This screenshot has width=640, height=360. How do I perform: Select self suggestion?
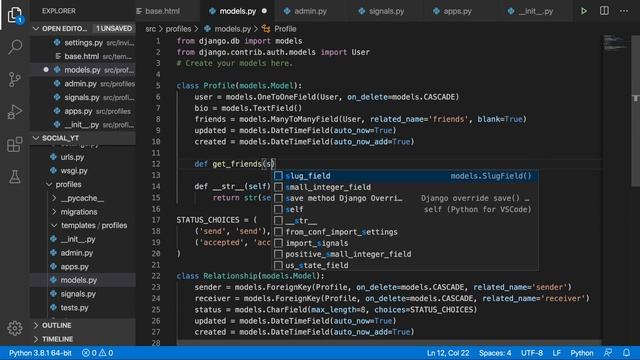[405, 209]
